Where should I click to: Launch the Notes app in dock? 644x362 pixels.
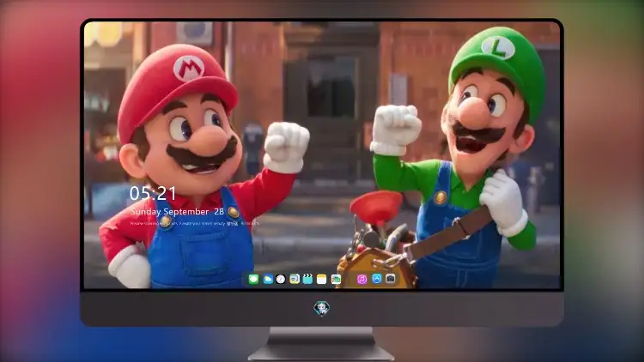pyautogui.click(x=322, y=280)
